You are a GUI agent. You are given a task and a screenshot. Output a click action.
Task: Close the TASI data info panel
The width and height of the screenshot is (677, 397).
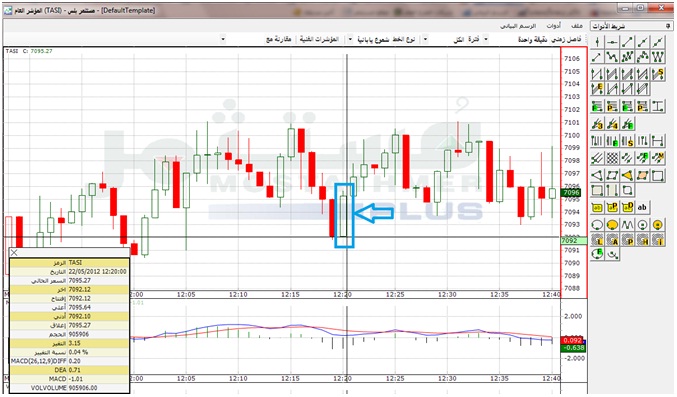click(14, 253)
